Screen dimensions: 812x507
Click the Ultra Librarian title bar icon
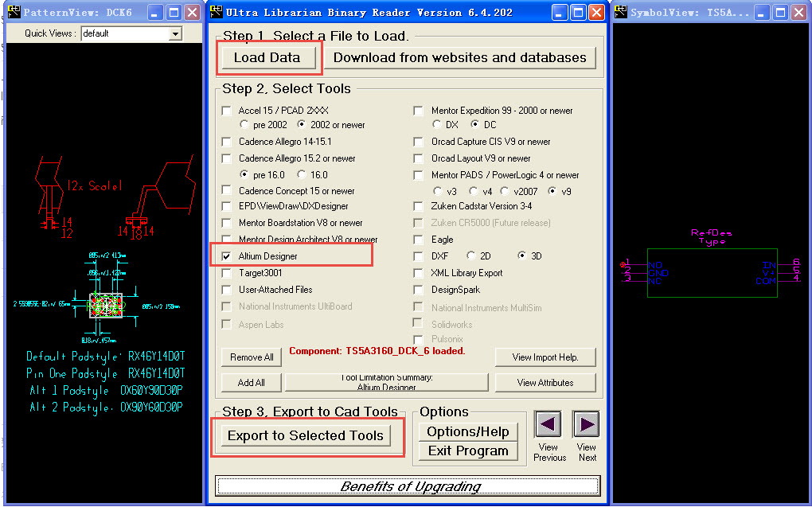[x=215, y=13]
